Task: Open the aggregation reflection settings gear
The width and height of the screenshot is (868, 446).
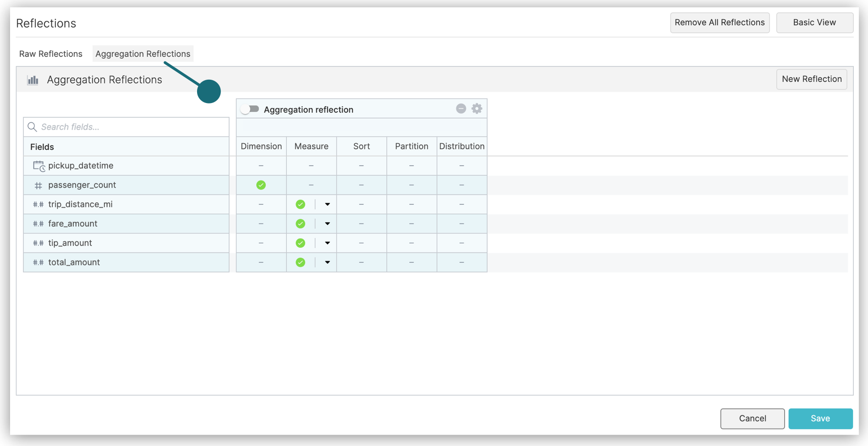Action: [477, 109]
